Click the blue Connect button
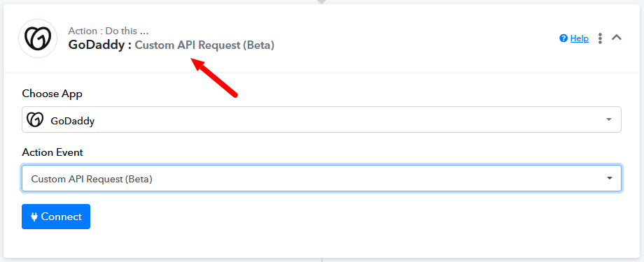 tap(56, 217)
